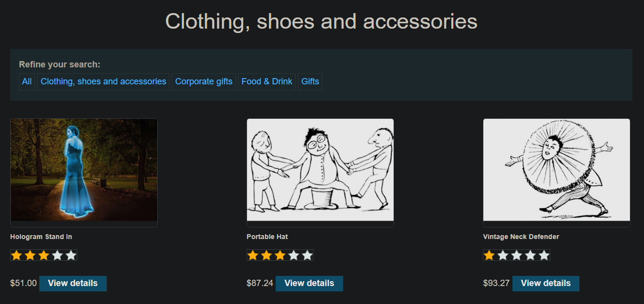Choose Food & Drink filter
Screen dimensions: 644x304
[267, 81]
